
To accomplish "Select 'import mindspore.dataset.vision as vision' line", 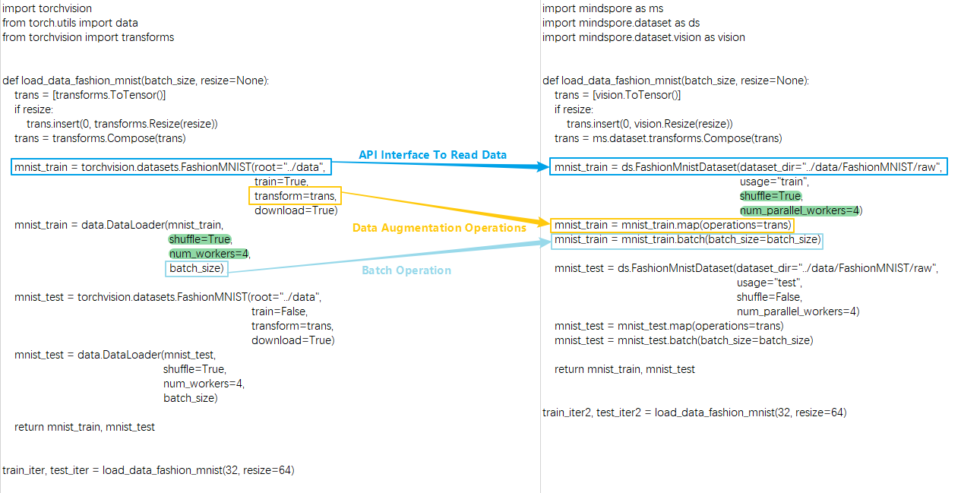I will 643,37.
